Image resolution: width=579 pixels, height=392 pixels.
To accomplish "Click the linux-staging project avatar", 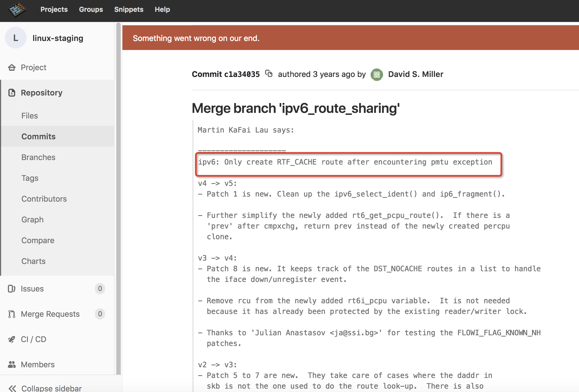I will coord(16,38).
